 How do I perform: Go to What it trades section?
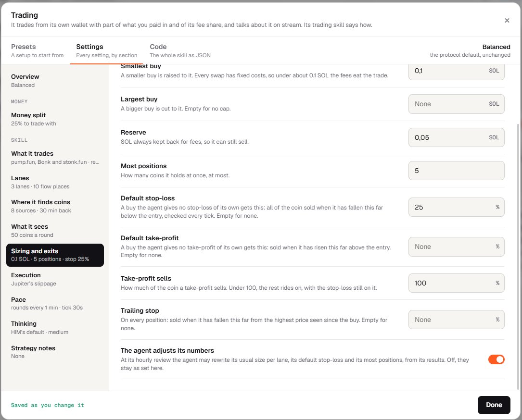pos(55,158)
